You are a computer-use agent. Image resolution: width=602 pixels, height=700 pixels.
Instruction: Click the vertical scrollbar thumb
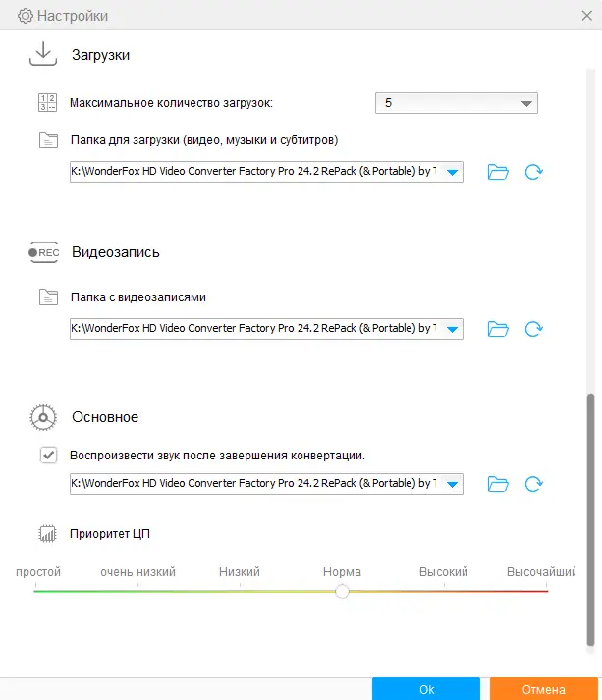point(590,520)
